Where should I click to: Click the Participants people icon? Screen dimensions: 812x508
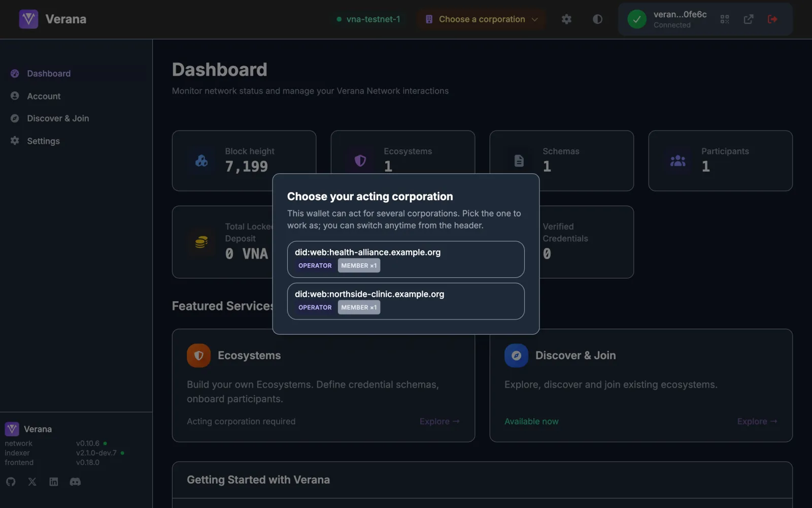(678, 161)
